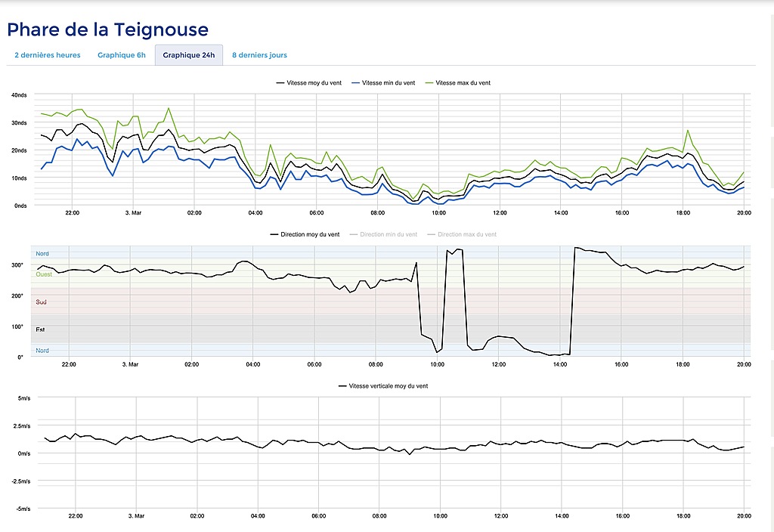Viewport: 774px width, 532px height.
Task: Click the '-5m/s' vertical speed label
Action: [x=22, y=509]
